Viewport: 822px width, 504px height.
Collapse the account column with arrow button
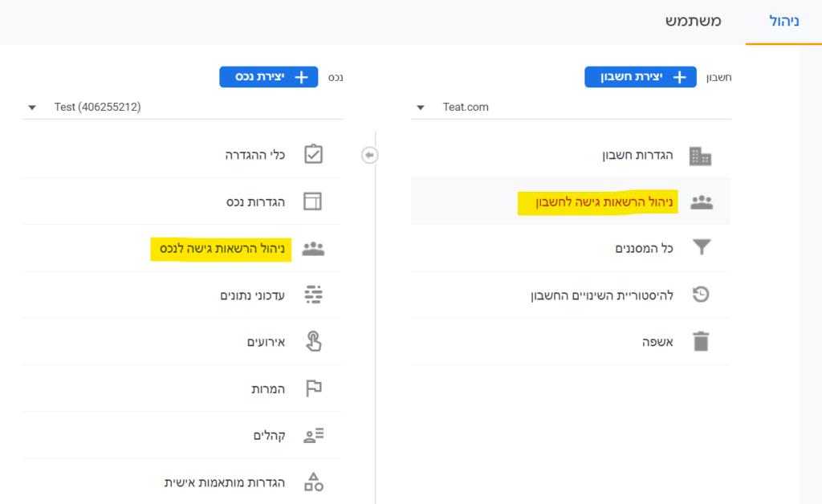(x=369, y=155)
